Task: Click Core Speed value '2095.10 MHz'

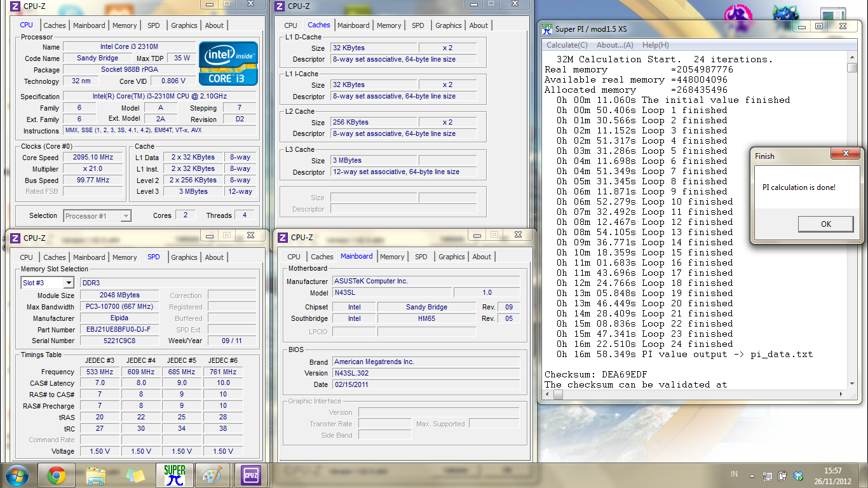Action: click(93, 158)
